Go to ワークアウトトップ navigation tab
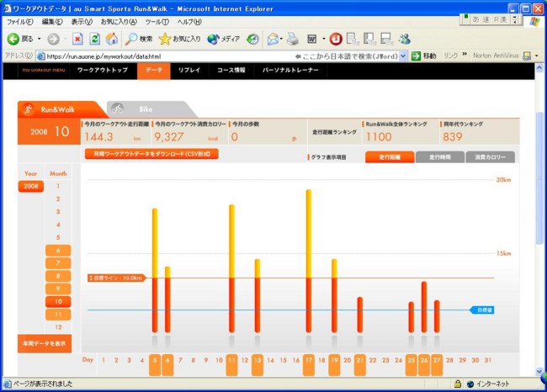Viewport: 547px width, 392px height. [103, 70]
